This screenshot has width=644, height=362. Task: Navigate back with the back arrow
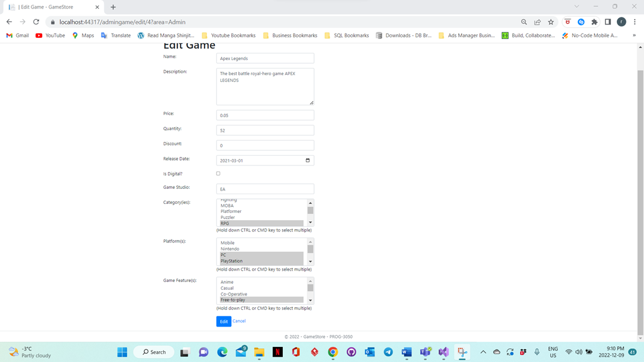point(8,22)
